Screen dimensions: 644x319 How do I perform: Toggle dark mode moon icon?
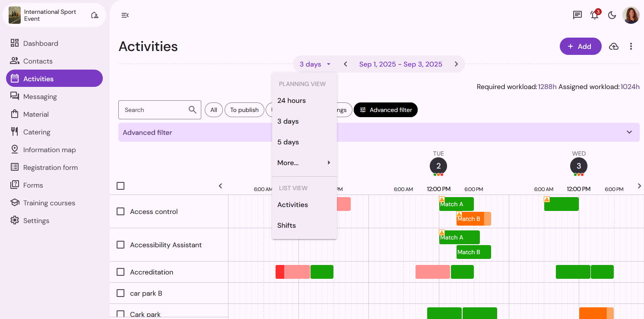coord(612,15)
